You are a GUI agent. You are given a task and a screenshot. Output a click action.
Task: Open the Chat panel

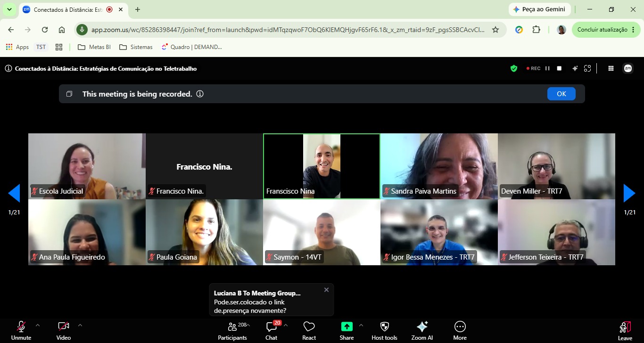pos(272,331)
